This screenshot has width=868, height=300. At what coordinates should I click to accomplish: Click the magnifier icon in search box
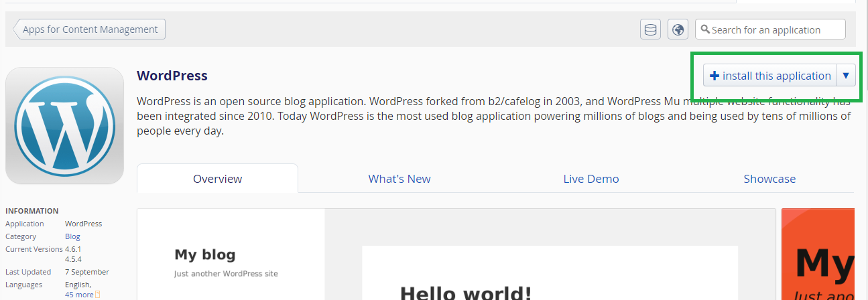coord(705,29)
